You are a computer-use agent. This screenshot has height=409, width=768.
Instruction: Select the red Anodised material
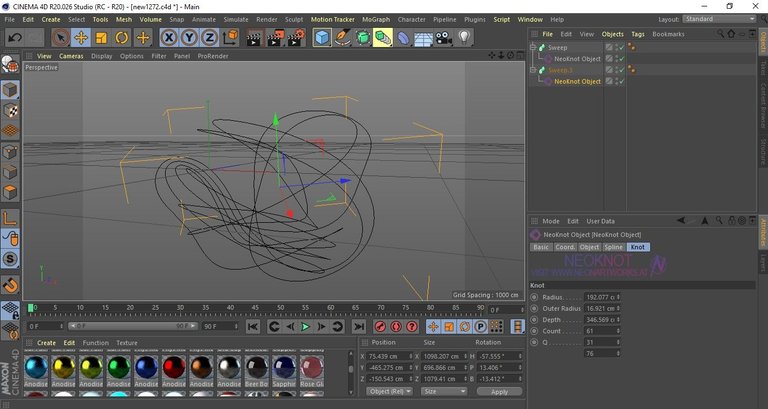(x=174, y=370)
